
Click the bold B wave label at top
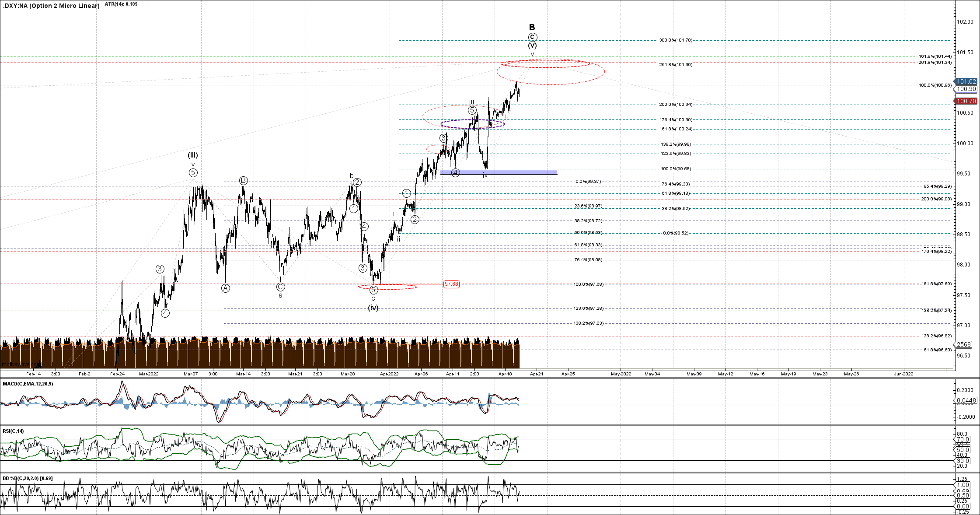(x=532, y=27)
